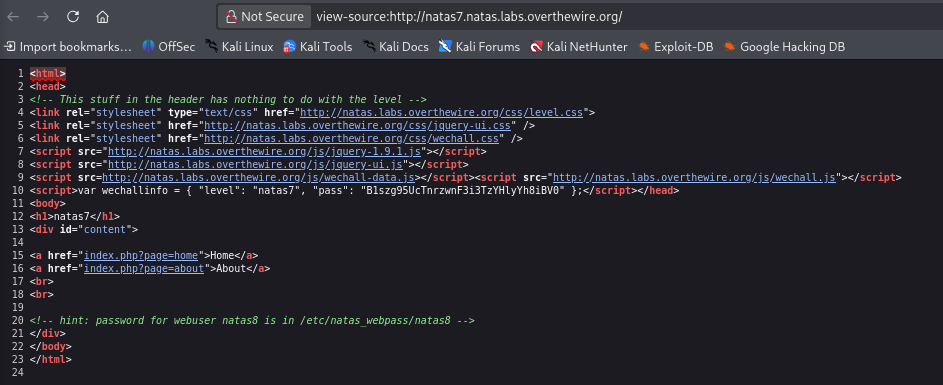Click the first <br> tag on line 17
This screenshot has height=385, width=943.
41,282
